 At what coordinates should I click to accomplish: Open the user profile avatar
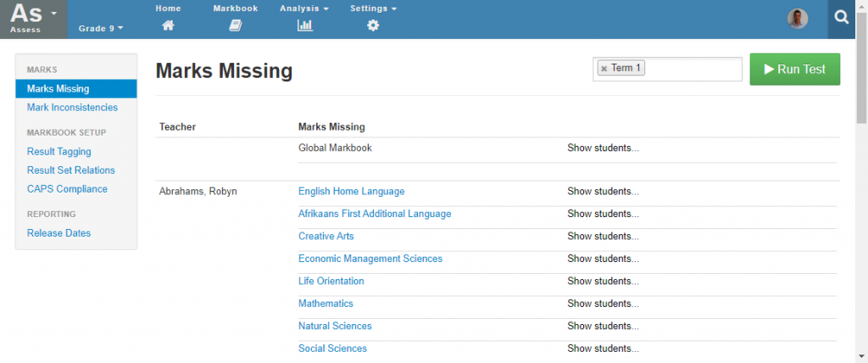798,19
